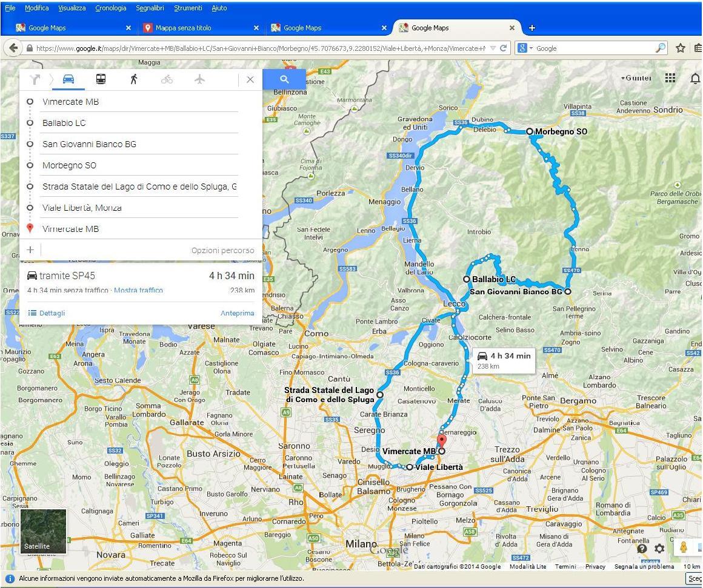Click the Ballabio LC waypoint marker on map

pyautogui.click(x=467, y=279)
